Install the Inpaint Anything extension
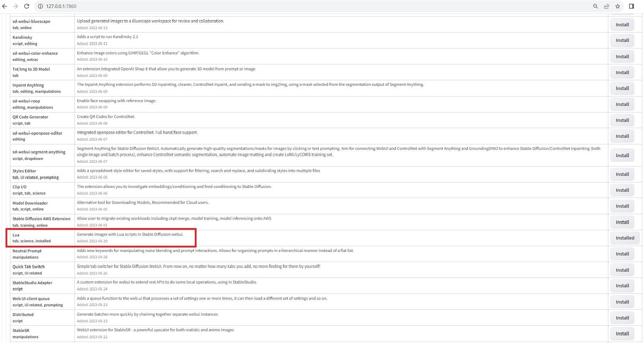 pos(622,88)
